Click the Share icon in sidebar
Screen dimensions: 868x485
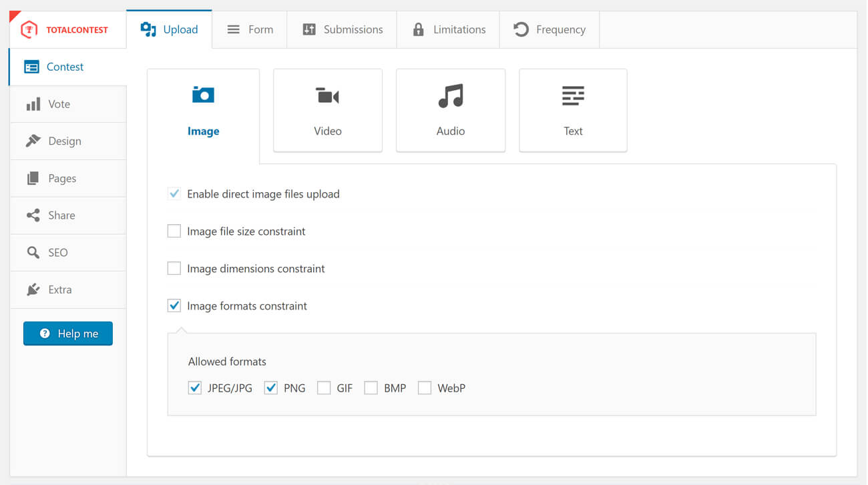tap(33, 215)
